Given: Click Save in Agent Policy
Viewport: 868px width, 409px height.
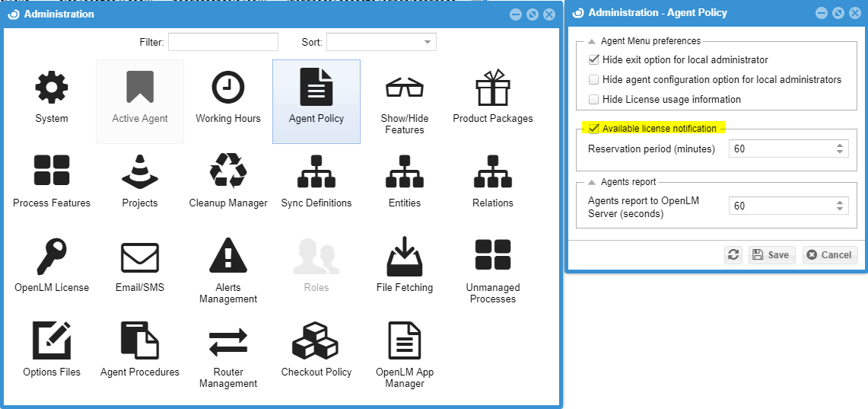Looking at the screenshot, I should coord(771,255).
